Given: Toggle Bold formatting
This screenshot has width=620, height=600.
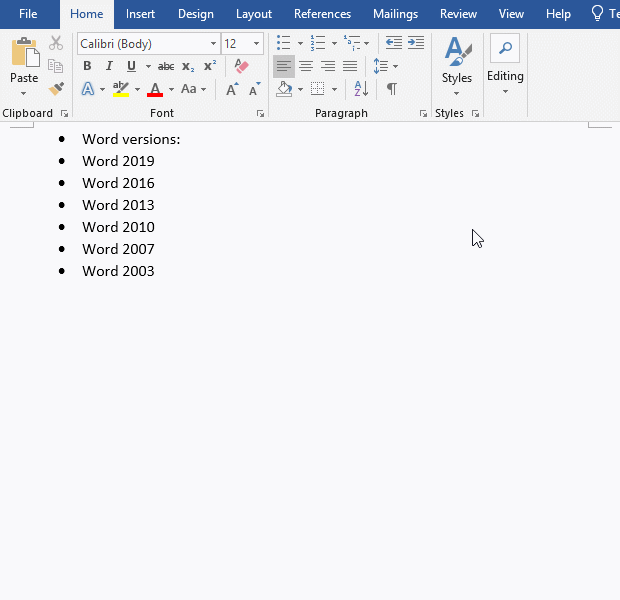Looking at the screenshot, I should click(87, 66).
